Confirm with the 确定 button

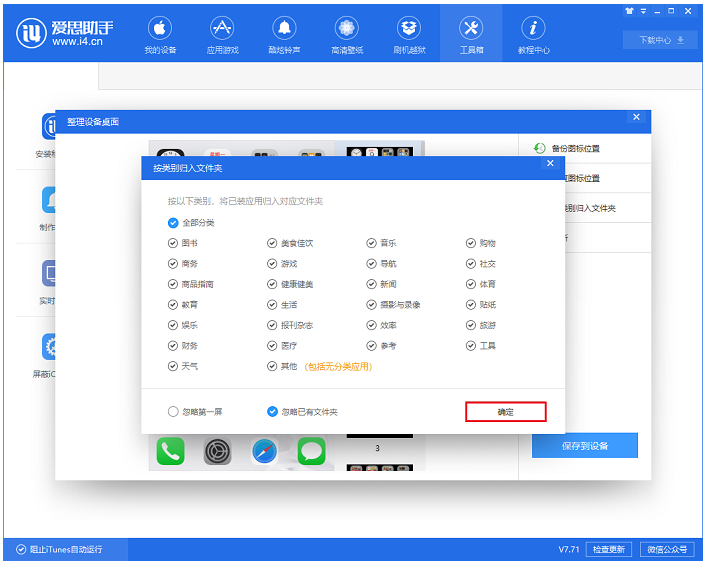[506, 412]
